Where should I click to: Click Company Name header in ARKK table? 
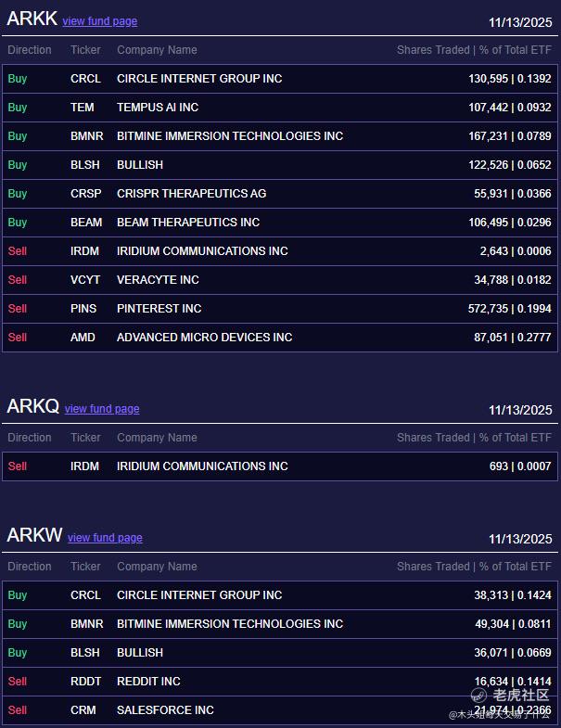pyautogui.click(x=157, y=50)
